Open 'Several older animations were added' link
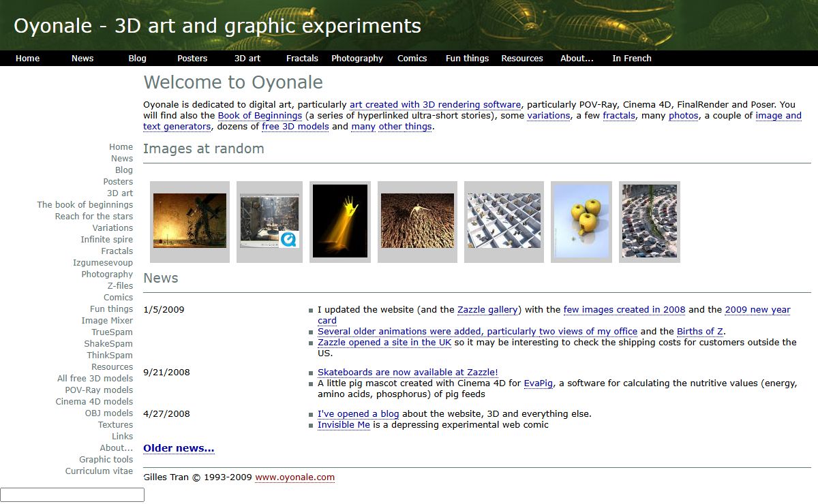818x504 pixels. pos(477,332)
